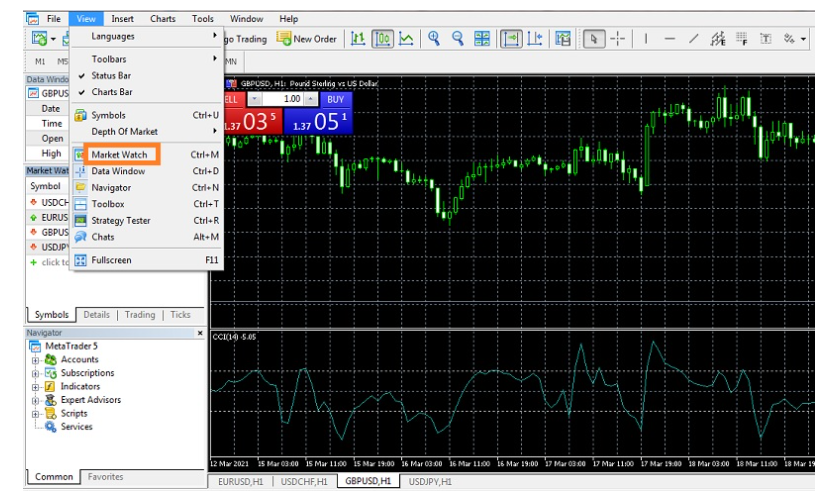Draw a horizontal line tool
This screenshot has height=501, width=840.
pos(670,39)
